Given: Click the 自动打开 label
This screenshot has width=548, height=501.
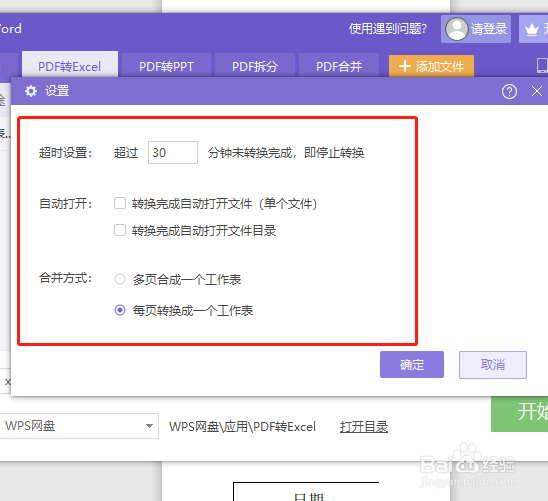Looking at the screenshot, I should click(65, 203).
